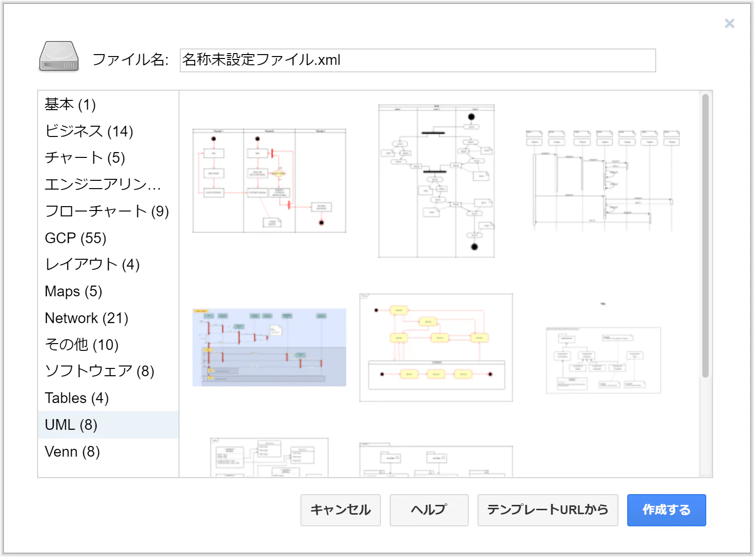Click the blue 作成する button
This screenshot has width=756, height=558.
[x=667, y=510]
